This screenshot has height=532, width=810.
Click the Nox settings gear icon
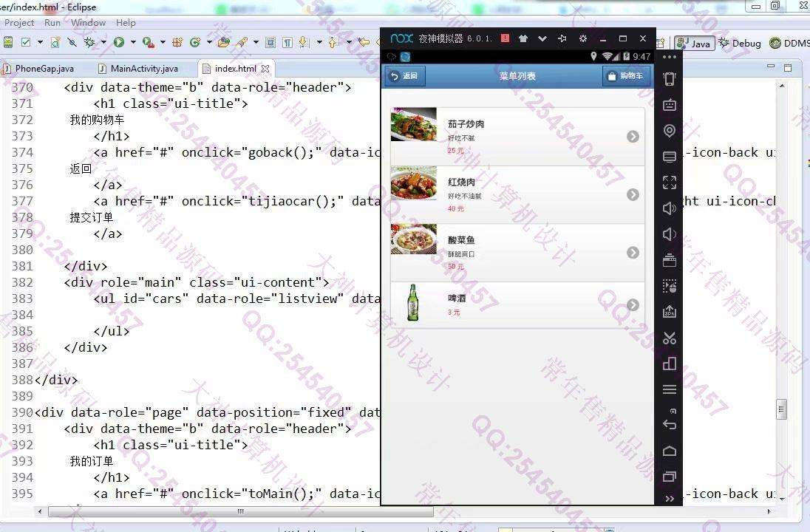click(x=583, y=38)
